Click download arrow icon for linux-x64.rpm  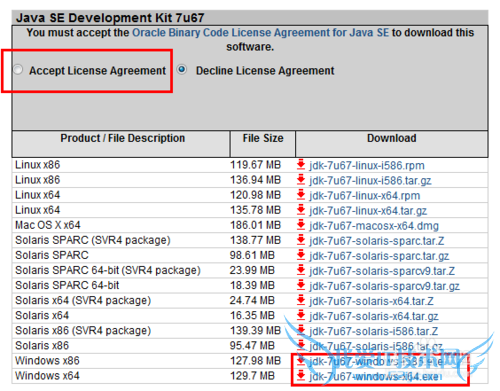[301, 194]
